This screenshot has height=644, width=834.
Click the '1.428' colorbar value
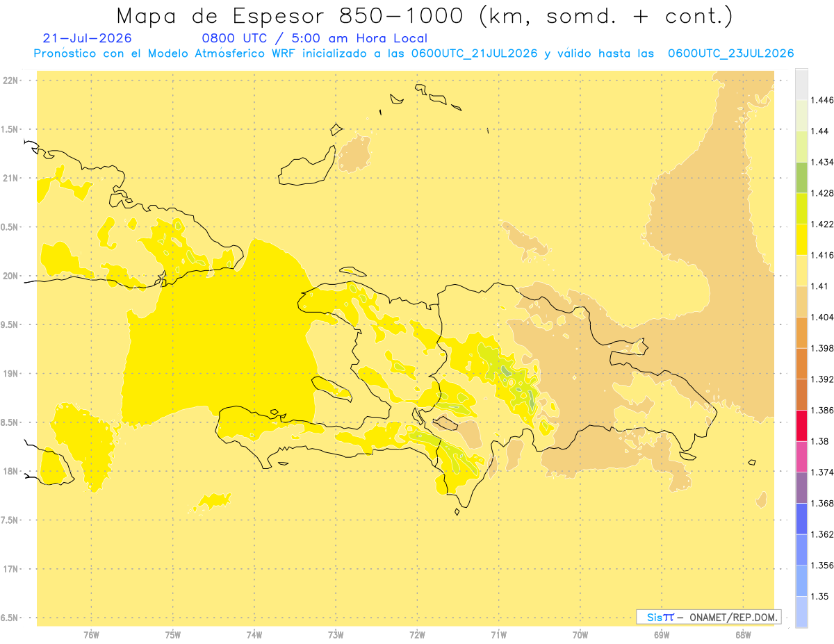(x=821, y=193)
